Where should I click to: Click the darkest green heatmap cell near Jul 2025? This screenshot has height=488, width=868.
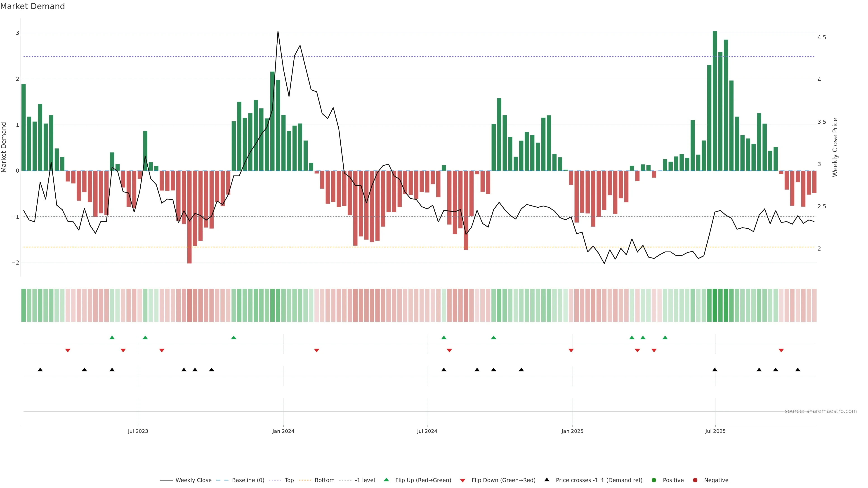point(715,305)
